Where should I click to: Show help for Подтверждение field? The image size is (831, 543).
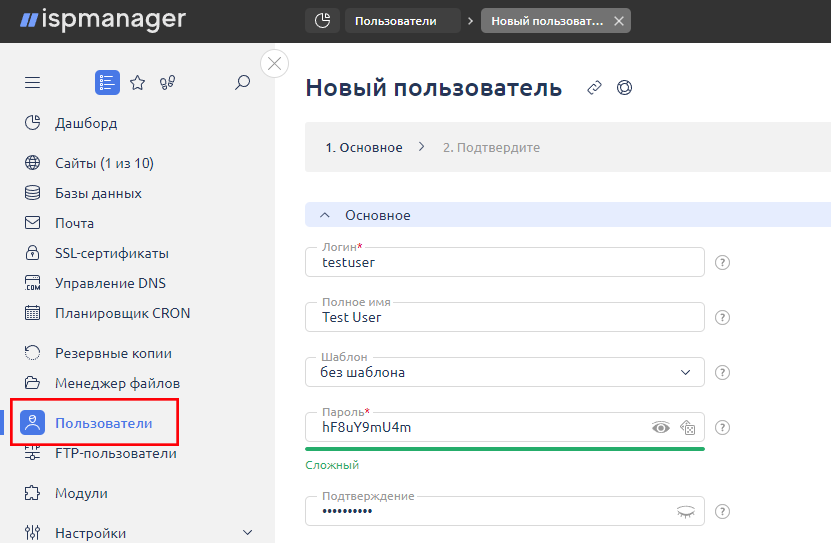[x=722, y=511]
